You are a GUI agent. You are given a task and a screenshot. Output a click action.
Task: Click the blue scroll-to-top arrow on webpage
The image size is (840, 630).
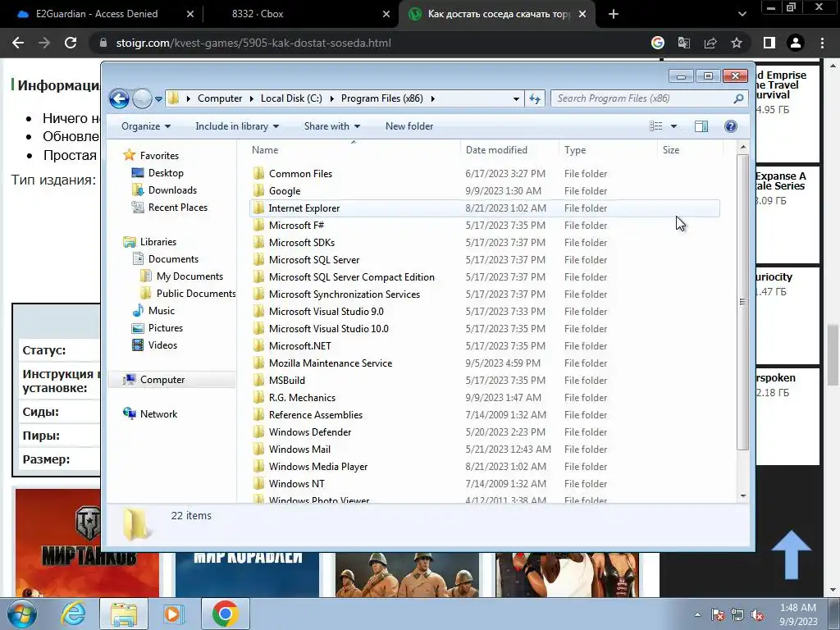(792, 555)
